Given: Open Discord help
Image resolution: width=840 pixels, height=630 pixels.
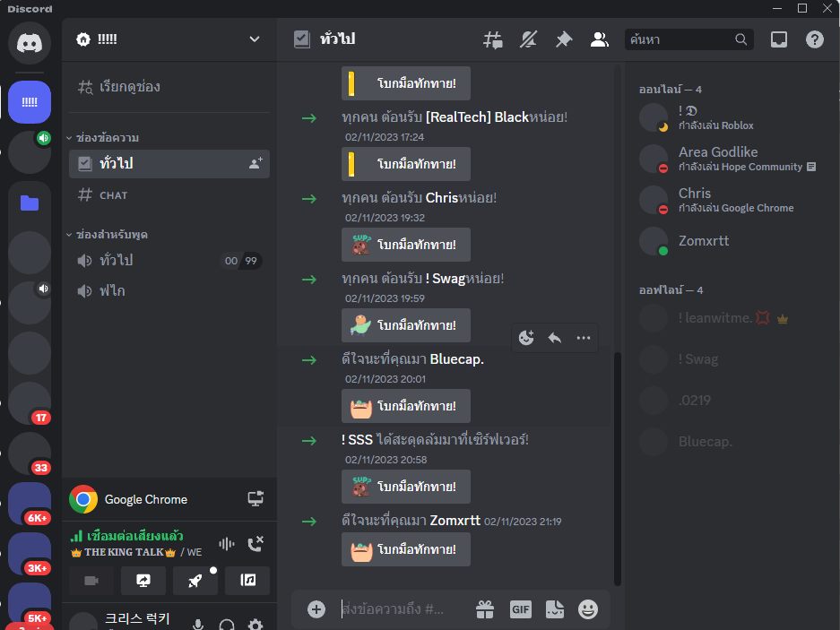Looking at the screenshot, I should [814, 39].
